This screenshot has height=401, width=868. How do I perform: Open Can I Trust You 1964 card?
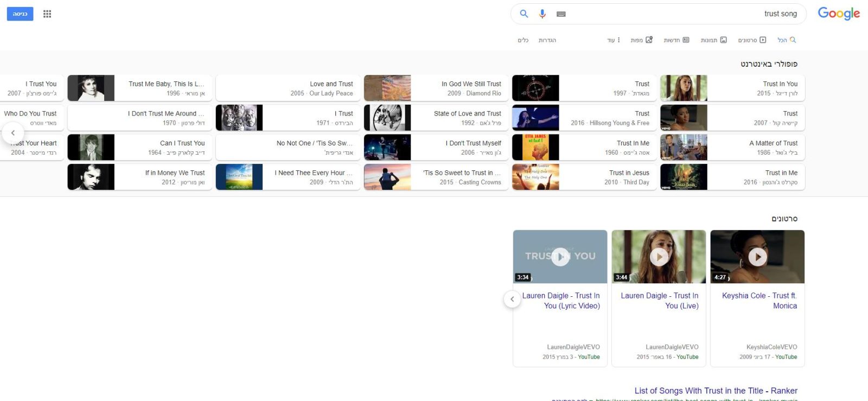pos(140,148)
